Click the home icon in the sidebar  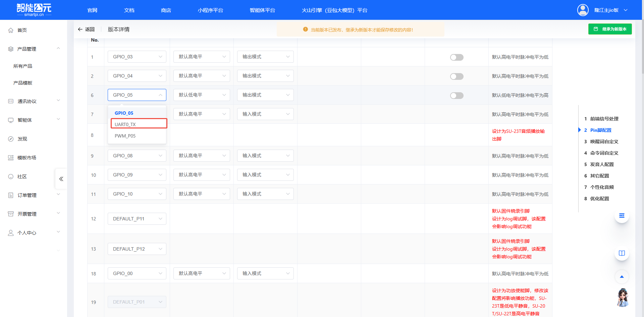click(11, 30)
